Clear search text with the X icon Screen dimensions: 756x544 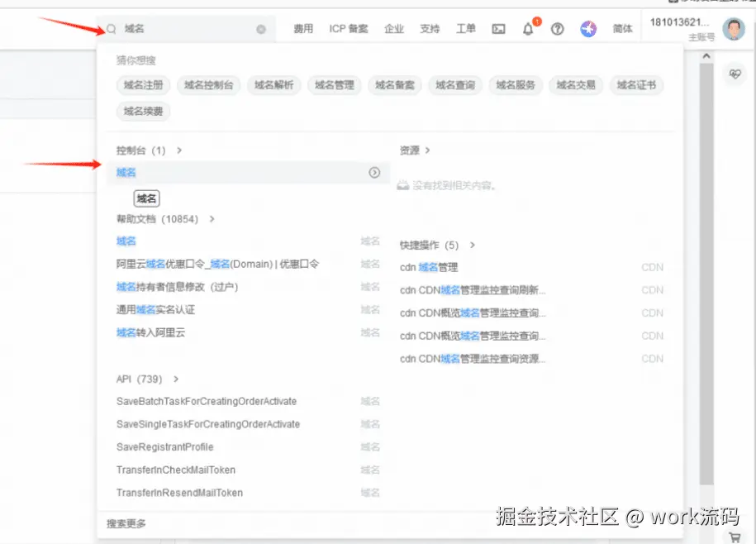click(261, 28)
